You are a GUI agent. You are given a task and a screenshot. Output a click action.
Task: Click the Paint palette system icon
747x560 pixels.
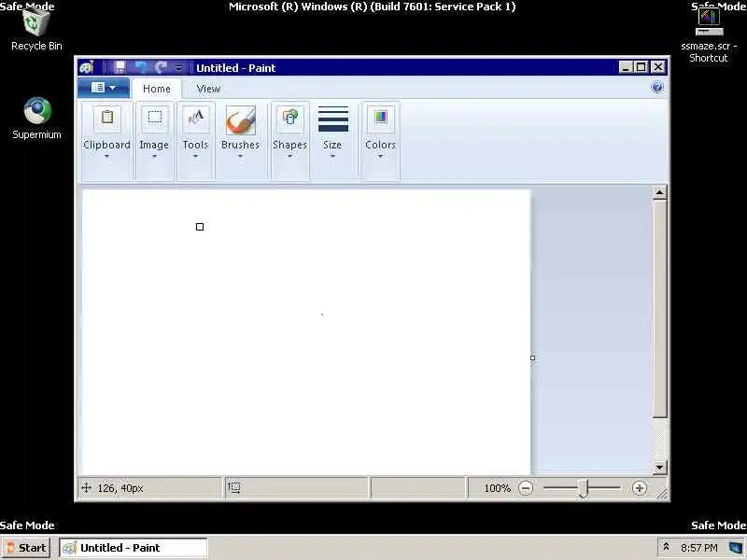click(87, 67)
